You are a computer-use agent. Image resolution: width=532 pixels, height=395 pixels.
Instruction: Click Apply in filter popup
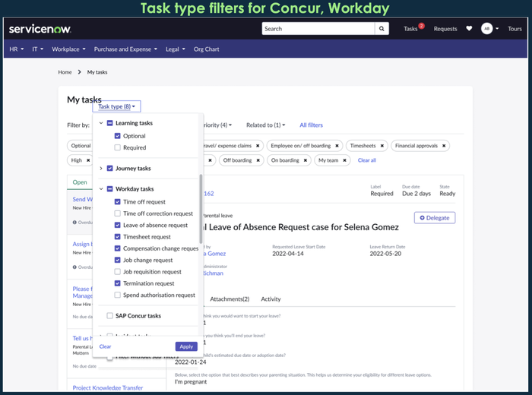tap(186, 346)
